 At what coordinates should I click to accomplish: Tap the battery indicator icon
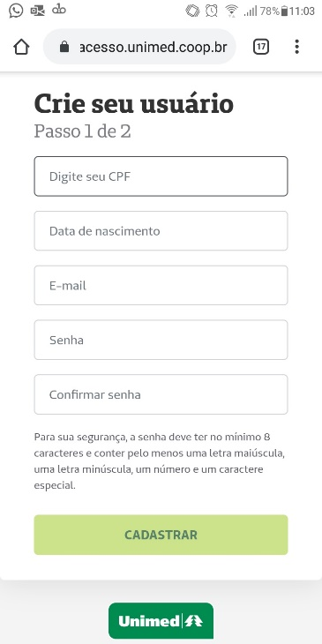click(x=284, y=11)
